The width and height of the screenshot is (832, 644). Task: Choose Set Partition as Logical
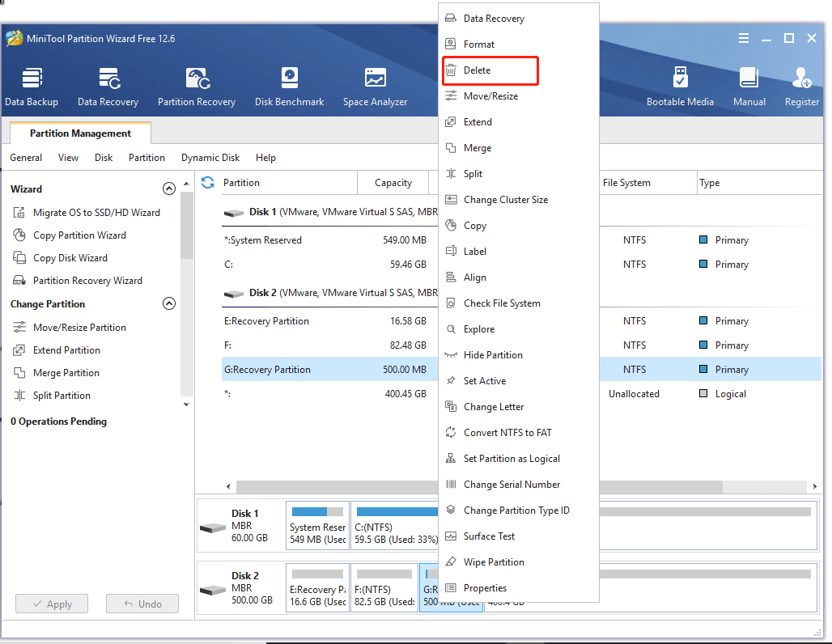pos(519,459)
